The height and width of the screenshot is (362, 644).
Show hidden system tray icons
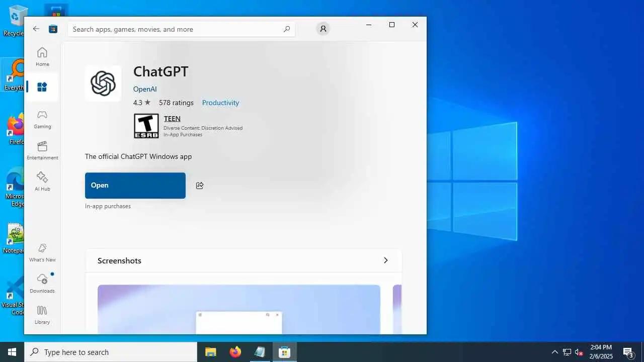click(554, 352)
